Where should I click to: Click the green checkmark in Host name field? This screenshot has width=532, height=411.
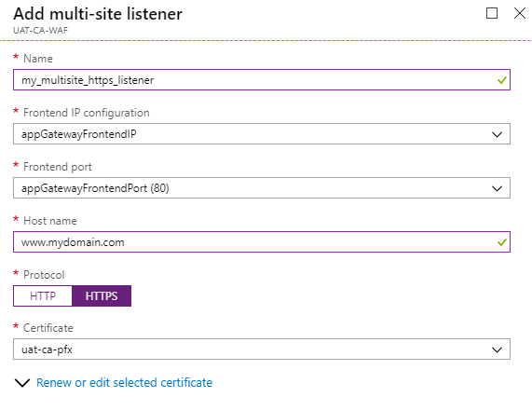click(x=502, y=242)
